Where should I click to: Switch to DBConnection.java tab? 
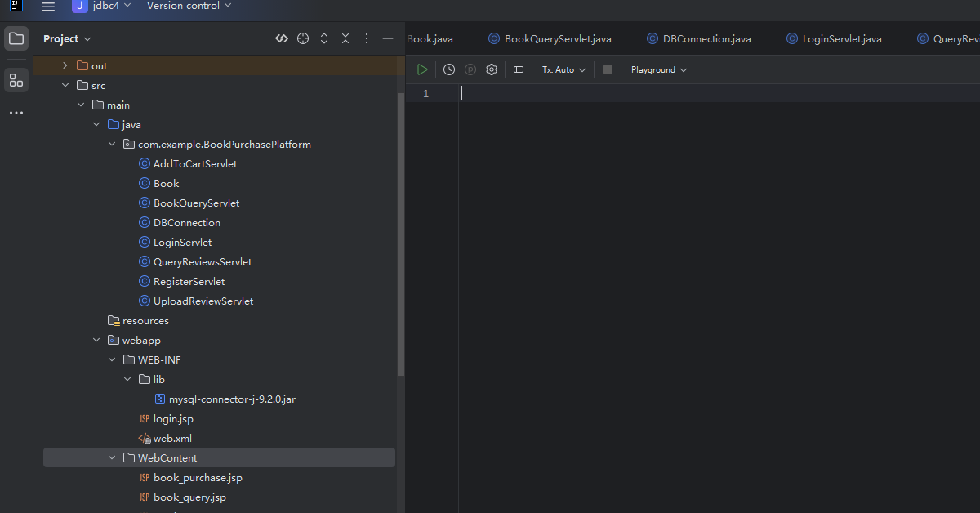pos(699,38)
